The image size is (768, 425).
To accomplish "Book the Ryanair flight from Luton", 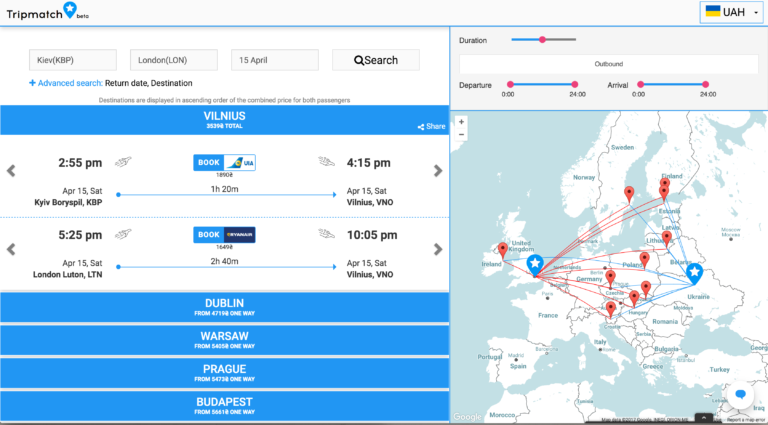I will 224,235.
